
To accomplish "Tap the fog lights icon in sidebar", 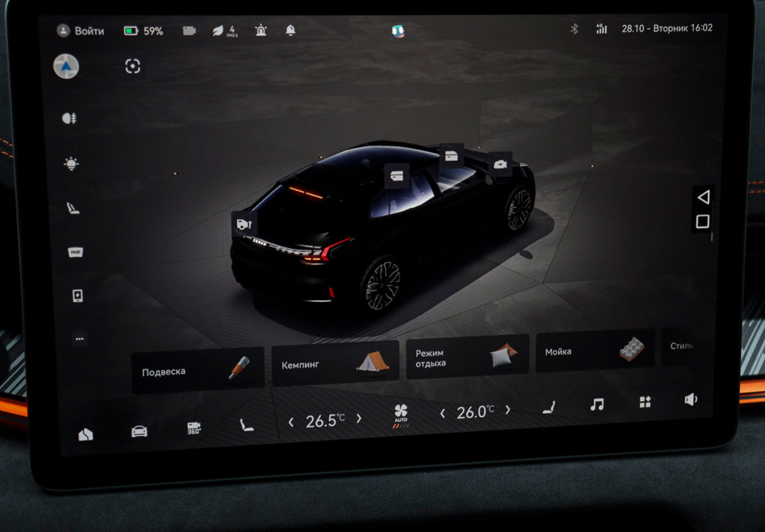I will [69, 118].
